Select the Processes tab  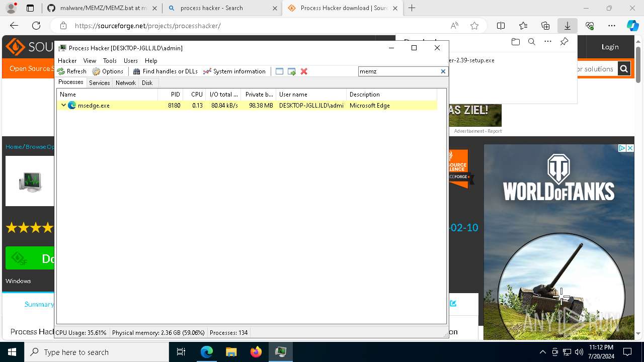[x=71, y=82]
